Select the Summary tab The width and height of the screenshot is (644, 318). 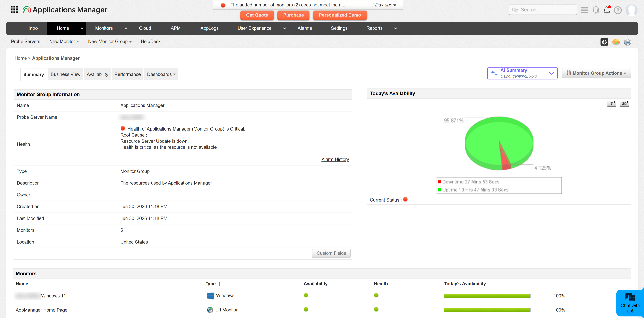34,74
